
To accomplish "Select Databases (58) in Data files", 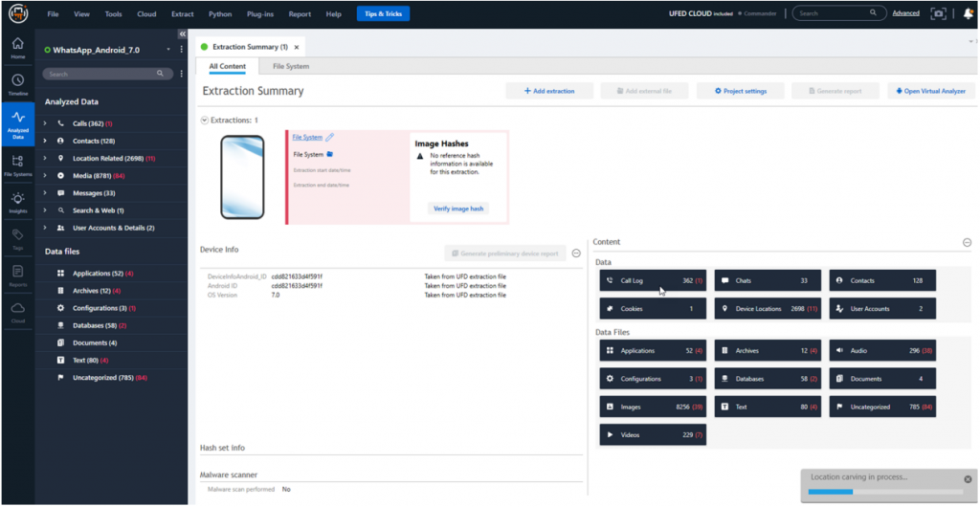I will coord(100,326).
